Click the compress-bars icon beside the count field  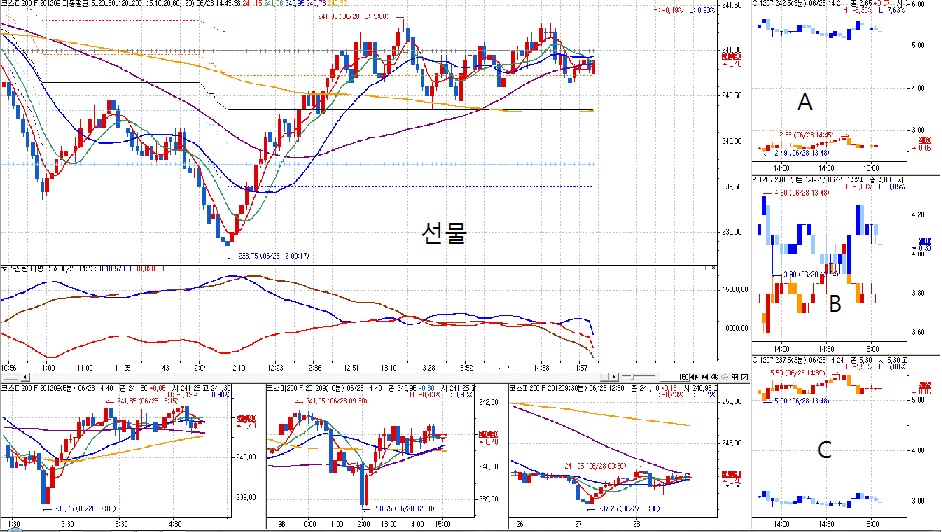694,377
